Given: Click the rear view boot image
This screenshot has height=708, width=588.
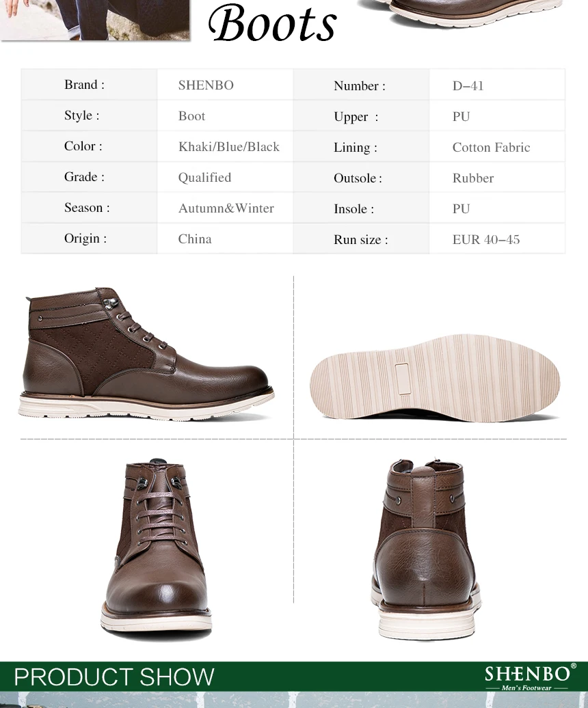Looking at the screenshot, I should click(426, 549).
